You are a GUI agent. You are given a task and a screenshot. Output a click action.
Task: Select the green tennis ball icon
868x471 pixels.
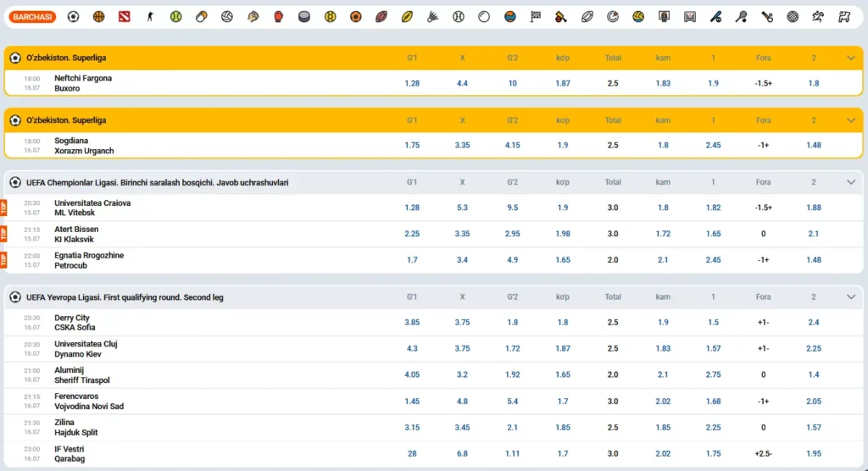176,17
